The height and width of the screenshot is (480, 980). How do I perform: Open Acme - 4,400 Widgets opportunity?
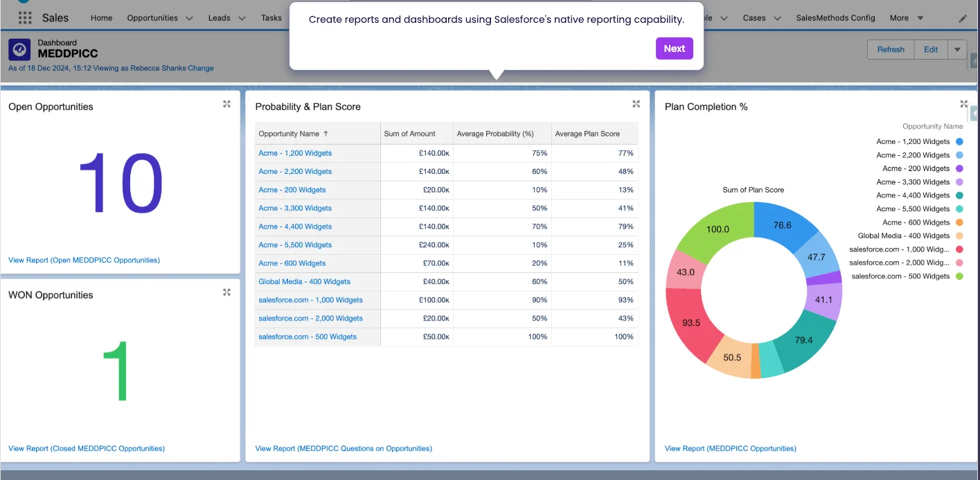click(295, 226)
